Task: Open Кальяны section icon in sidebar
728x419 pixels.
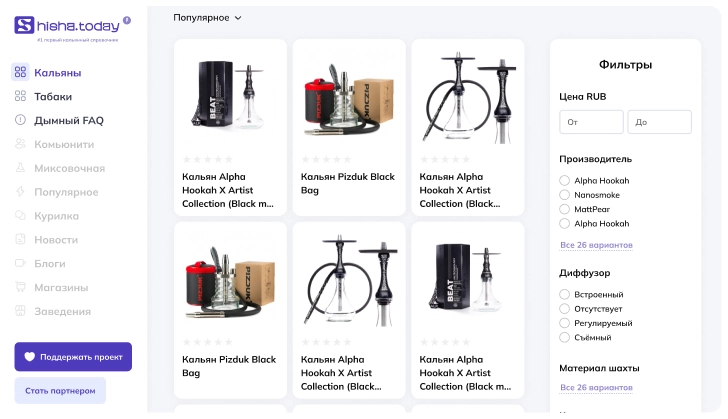Action: (x=20, y=72)
